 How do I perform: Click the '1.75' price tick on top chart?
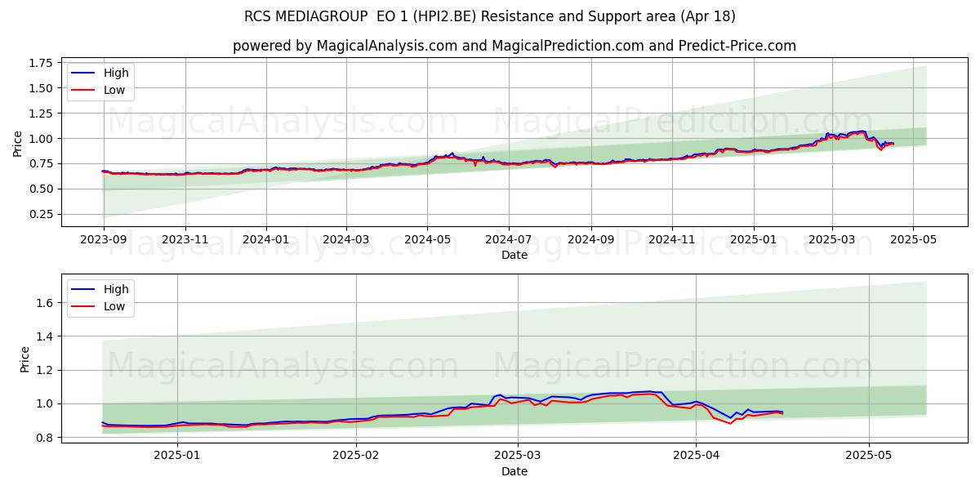click(41, 63)
